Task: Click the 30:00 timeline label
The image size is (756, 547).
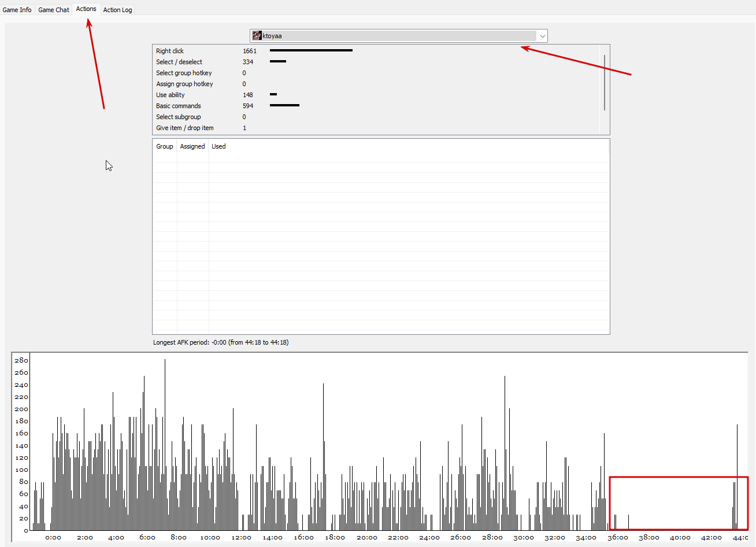Action: tap(524, 538)
